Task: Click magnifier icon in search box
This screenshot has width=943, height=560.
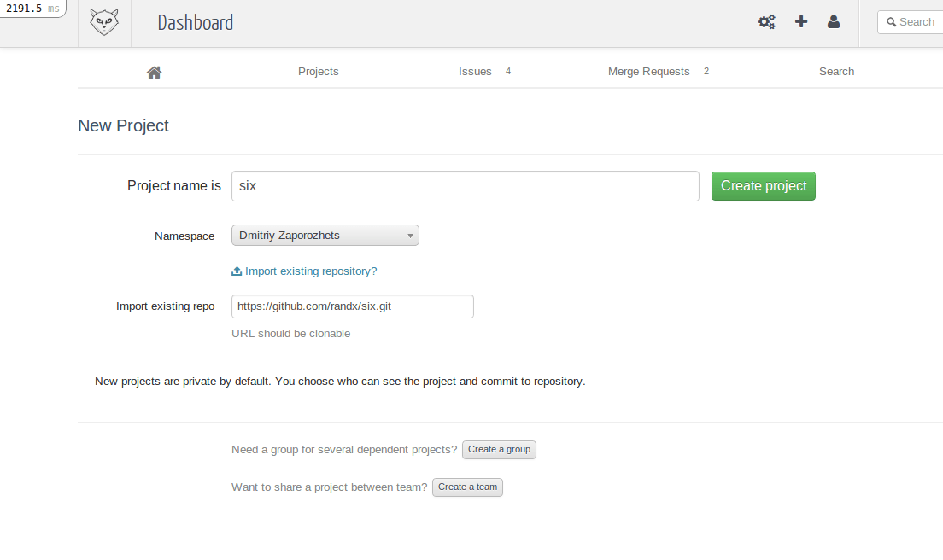Action: 891,22
